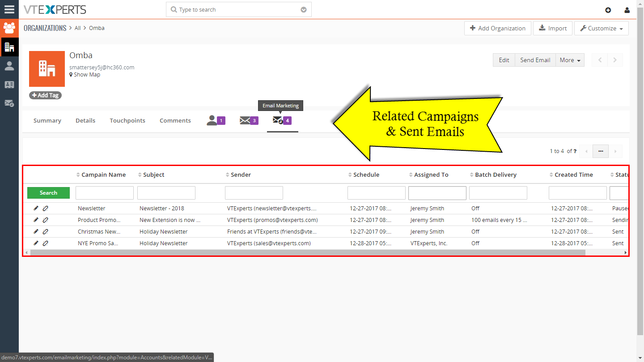This screenshot has width=644, height=362.
Task: Open the Contacts person icon in sidebar
Action: pyautogui.click(x=9, y=66)
